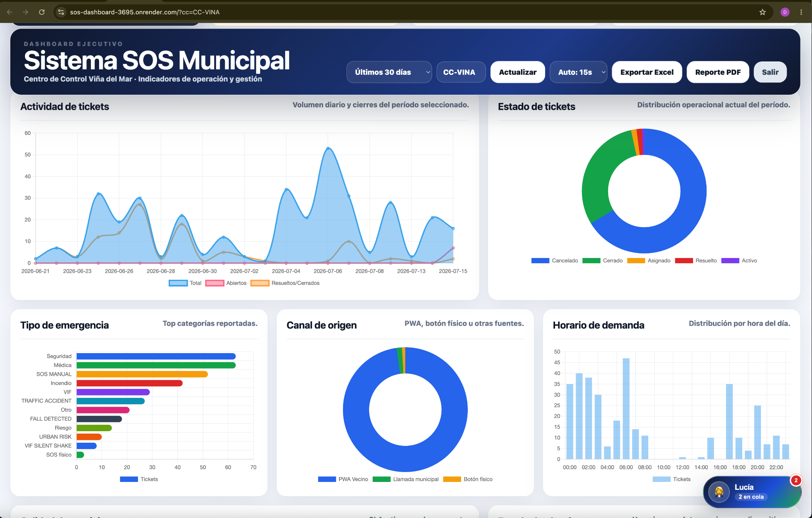Screen dimensions: 812x518
Task: Toggle the Llamada municipal legend entry
Action: 406,479
